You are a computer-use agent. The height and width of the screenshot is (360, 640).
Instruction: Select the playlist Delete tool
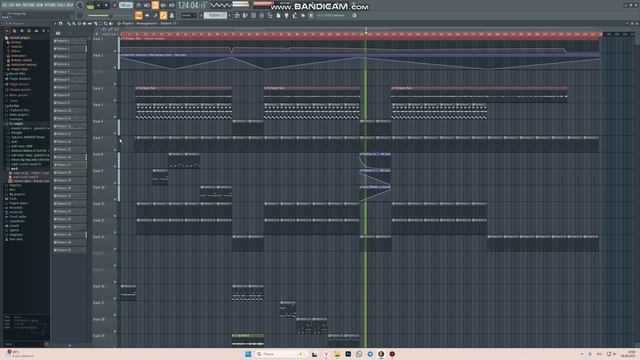[79, 24]
